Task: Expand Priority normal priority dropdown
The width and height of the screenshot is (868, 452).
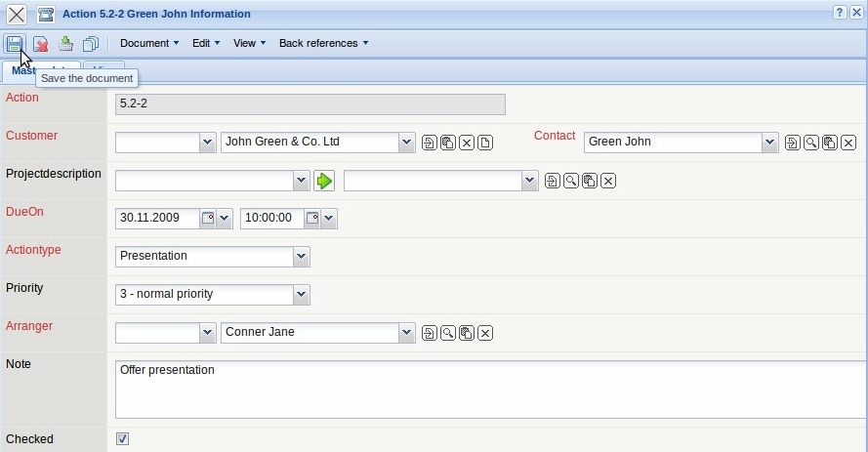Action: tap(301, 295)
